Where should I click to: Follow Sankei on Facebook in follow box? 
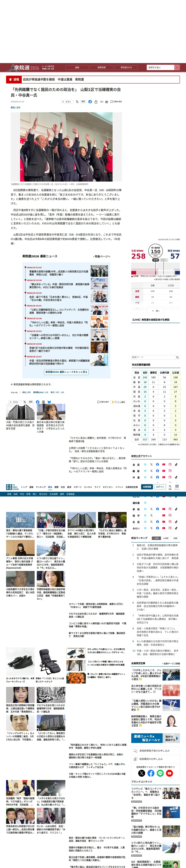click(x=151, y=773)
